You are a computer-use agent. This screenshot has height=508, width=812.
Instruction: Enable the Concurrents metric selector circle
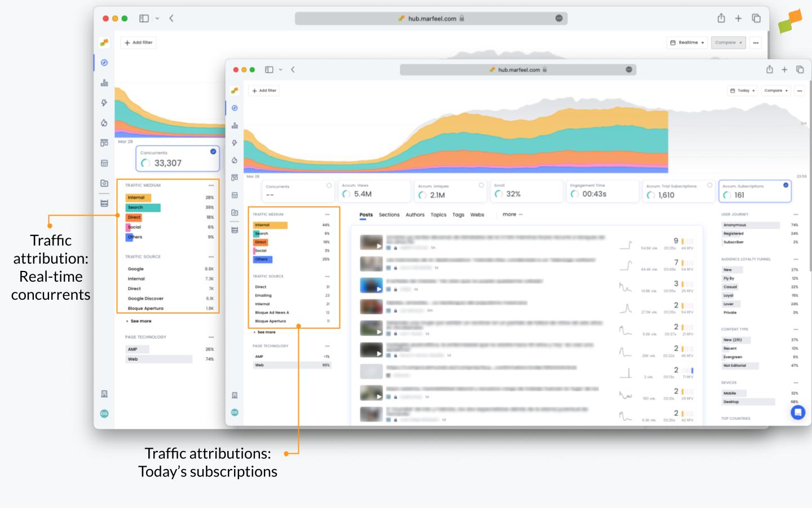click(329, 185)
